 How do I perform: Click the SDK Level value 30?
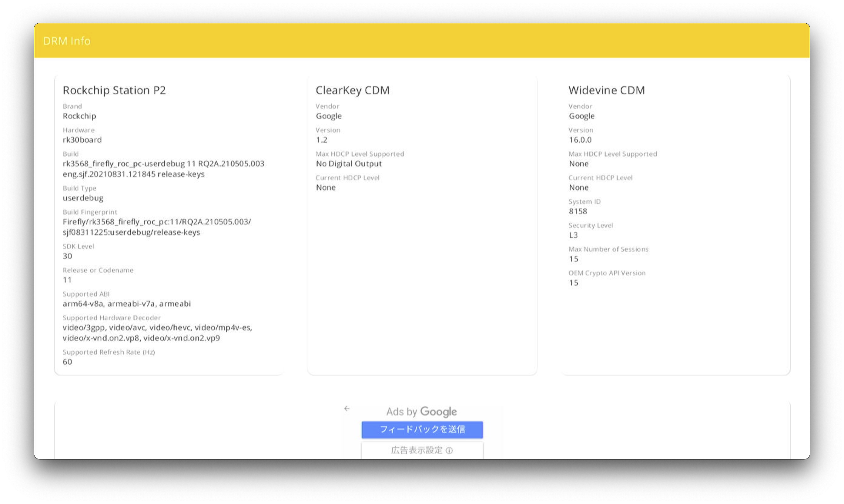[x=67, y=256]
